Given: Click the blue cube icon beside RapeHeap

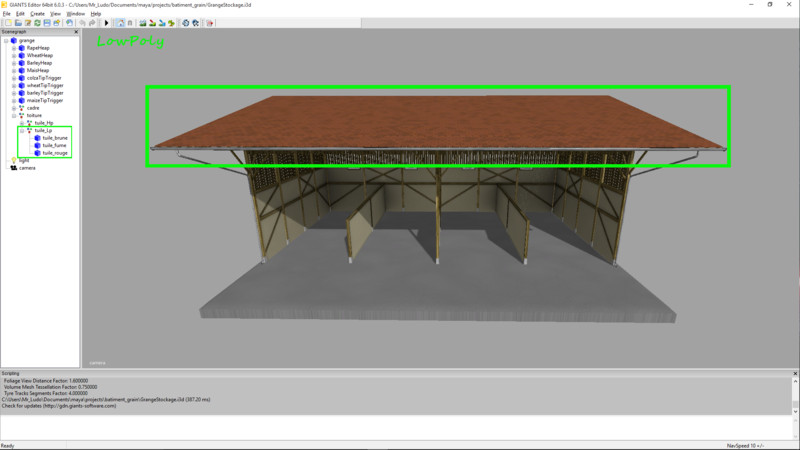Looking at the screenshot, I should [21, 48].
